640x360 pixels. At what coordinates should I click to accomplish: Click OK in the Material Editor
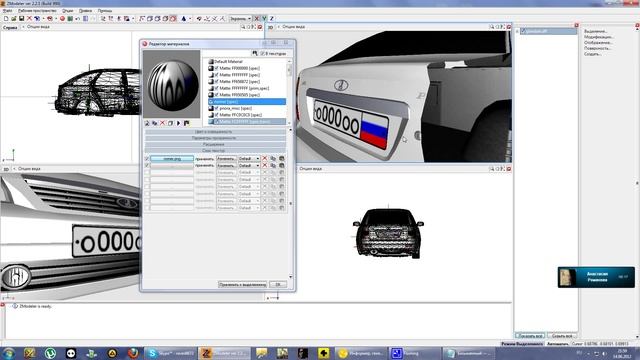click(278, 284)
